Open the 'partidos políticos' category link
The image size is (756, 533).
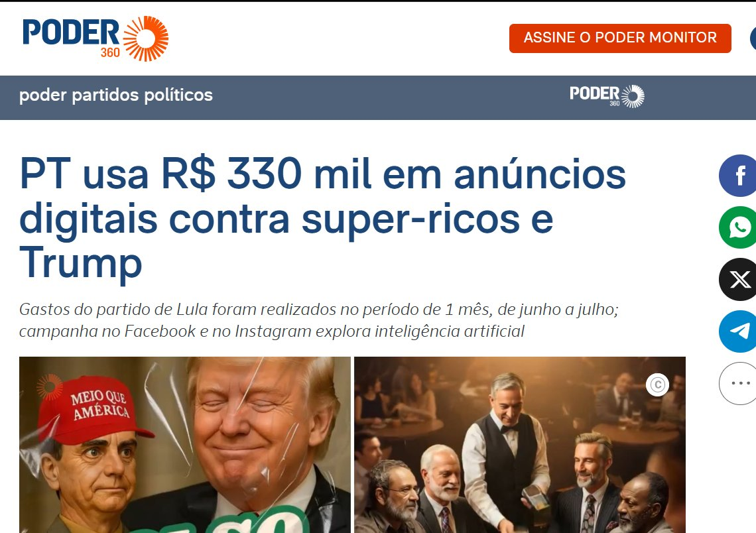pos(142,95)
